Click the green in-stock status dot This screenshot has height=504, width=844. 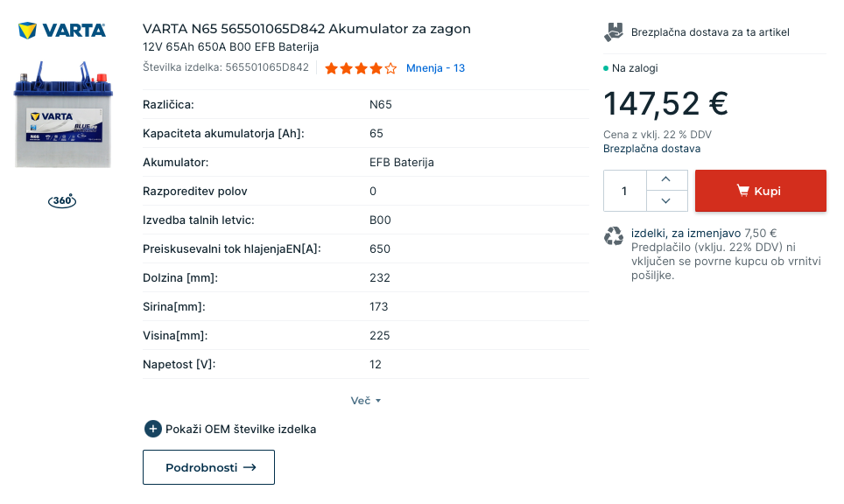pyautogui.click(x=606, y=68)
